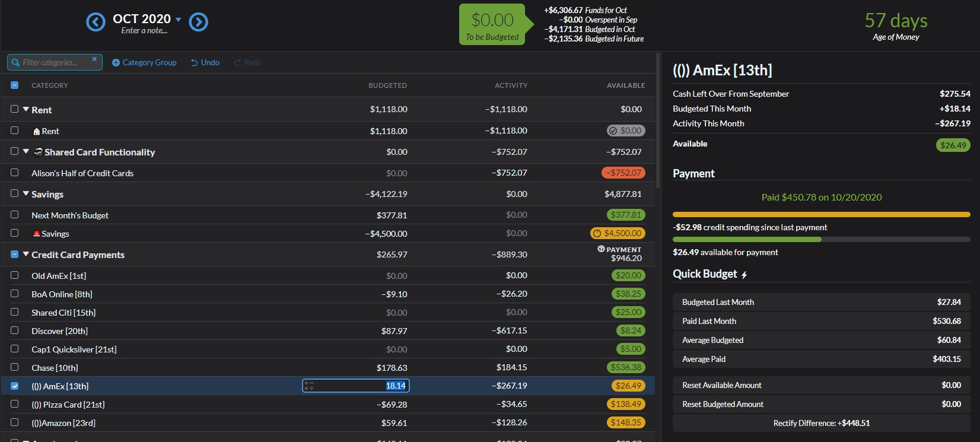980x442 pixels.
Task: Check the Discover [20th] row checkbox
Action: coord(15,330)
